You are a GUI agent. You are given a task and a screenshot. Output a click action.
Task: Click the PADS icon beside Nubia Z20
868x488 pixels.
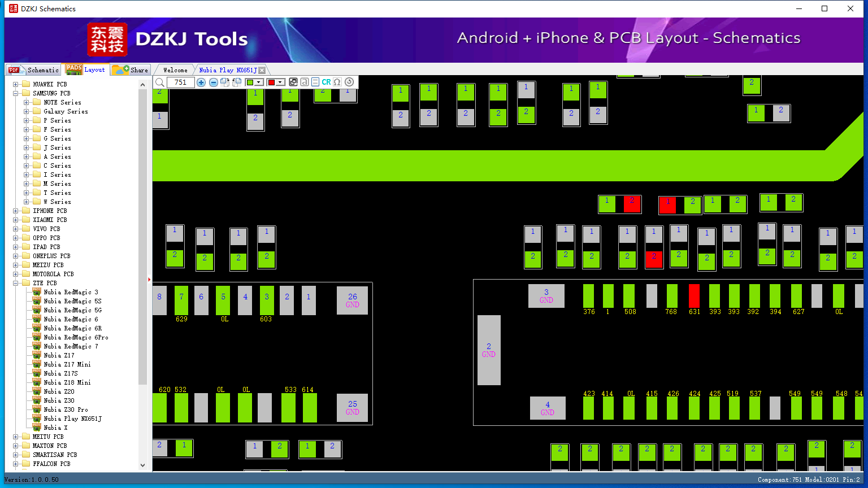tap(37, 391)
